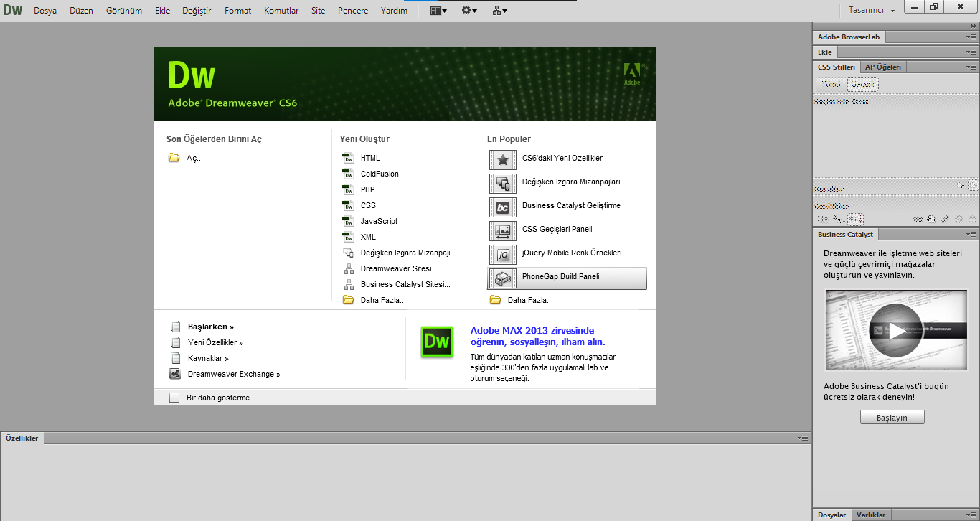Viewport: 980px width, 521px height.
Task: Click the CSS Geçişleri Paneli icon
Action: (503, 230)
